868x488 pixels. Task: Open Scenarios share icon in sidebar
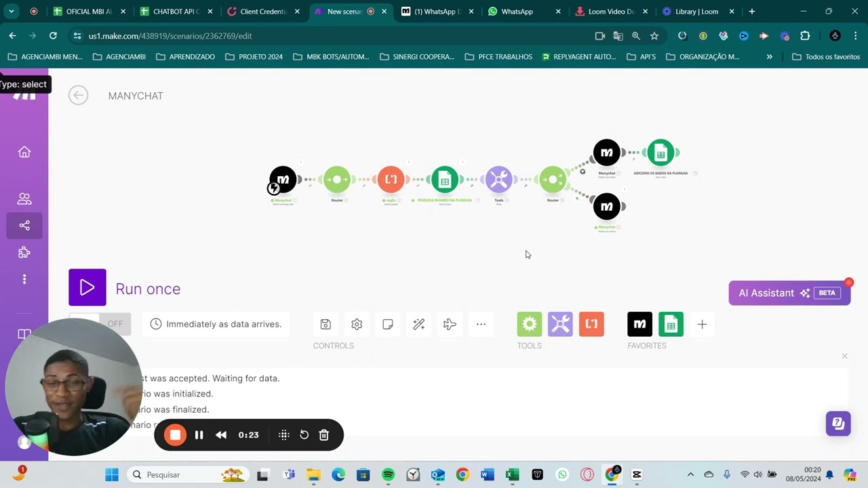tap(24, 225)
